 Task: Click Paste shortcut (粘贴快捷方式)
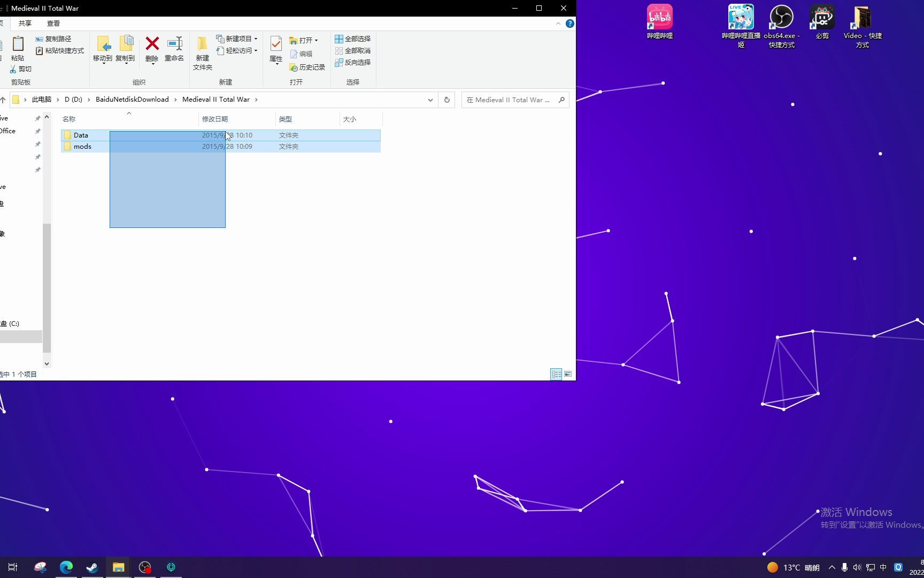(x=60, y=51)
